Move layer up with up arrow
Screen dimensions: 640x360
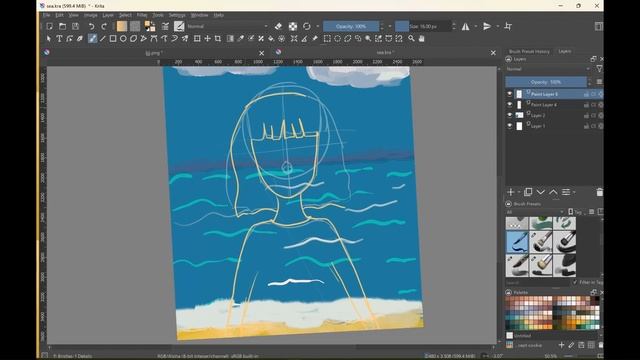click(553, 192)
